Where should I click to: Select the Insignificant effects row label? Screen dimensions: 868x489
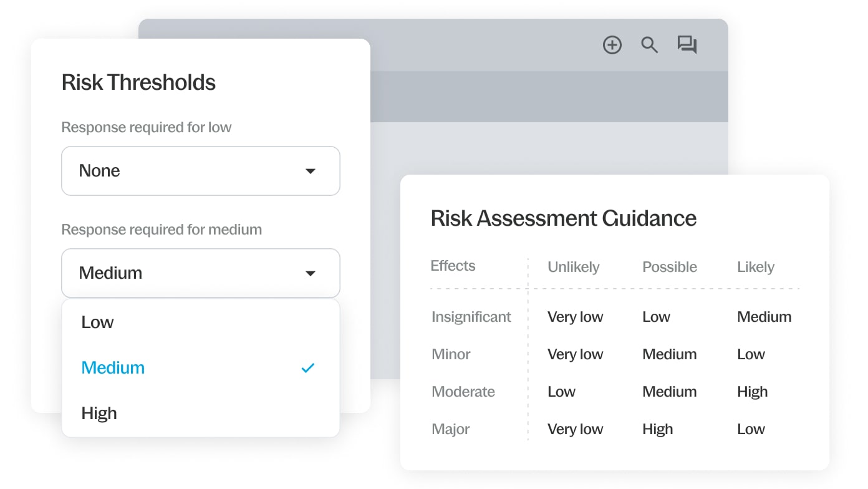(471, 317)
